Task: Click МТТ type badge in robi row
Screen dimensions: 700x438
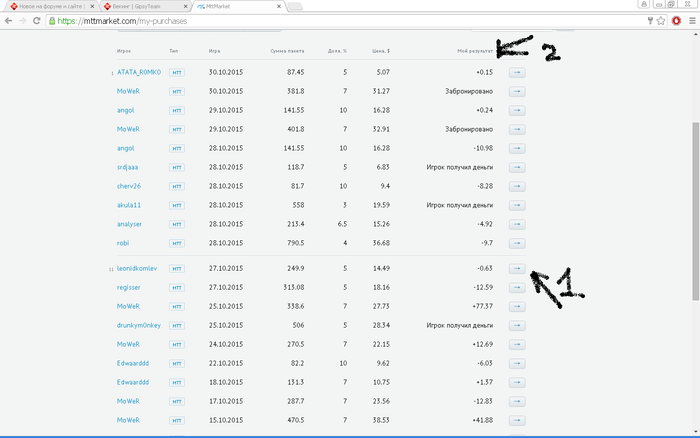Action: tap(177, 243)
